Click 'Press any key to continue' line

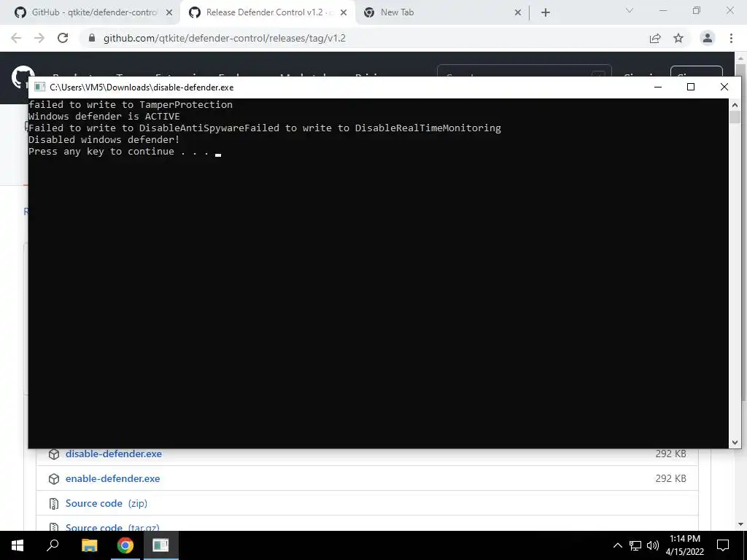point(119,152)
